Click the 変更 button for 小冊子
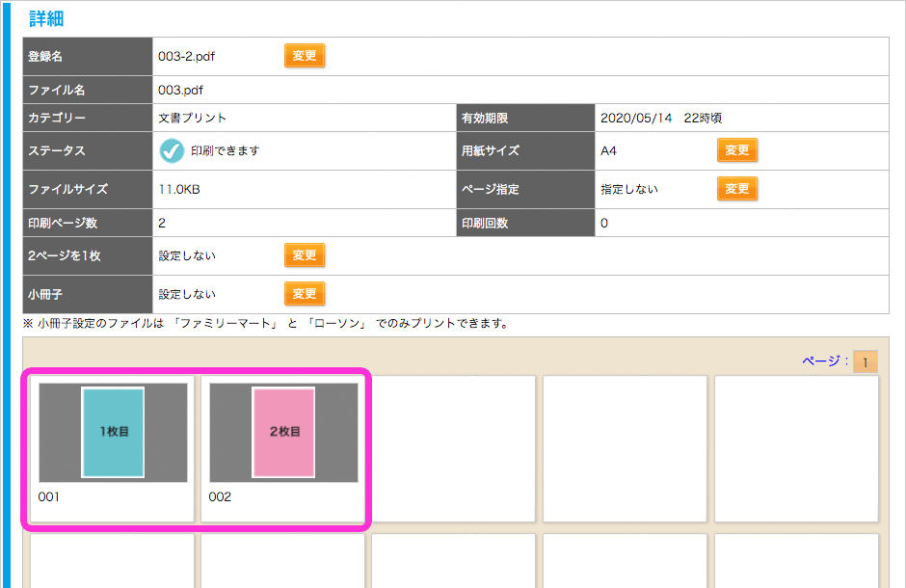This screenshot has height=588, width=906. click(304, 294)
